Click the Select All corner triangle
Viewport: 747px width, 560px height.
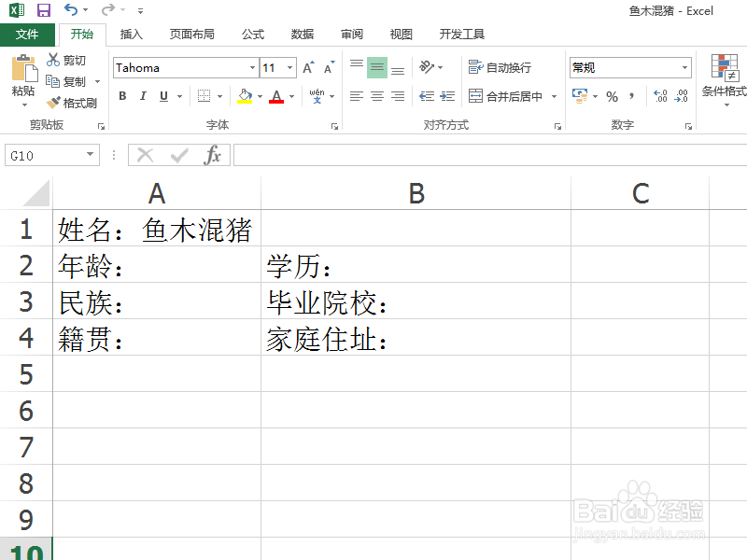[x=36, y=193]
